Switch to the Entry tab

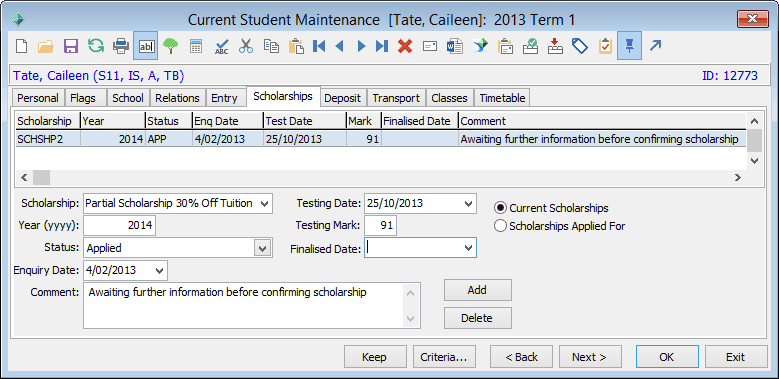tap(225, 98)
